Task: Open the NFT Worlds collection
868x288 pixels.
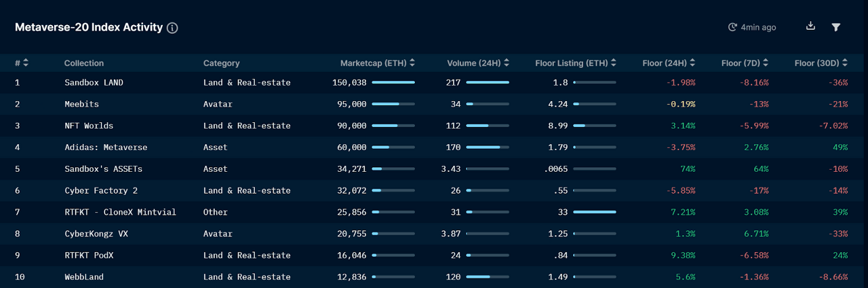Action: tap(89, 126)
